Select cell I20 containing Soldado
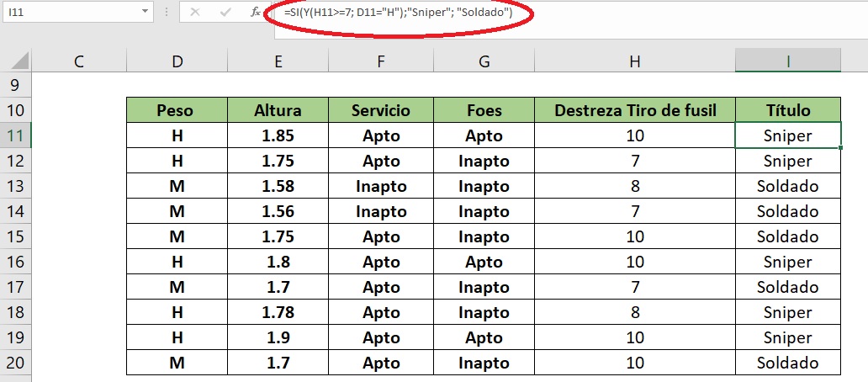Screen dimensions: 868x382 pyautogui.click(x=788, y=363)
